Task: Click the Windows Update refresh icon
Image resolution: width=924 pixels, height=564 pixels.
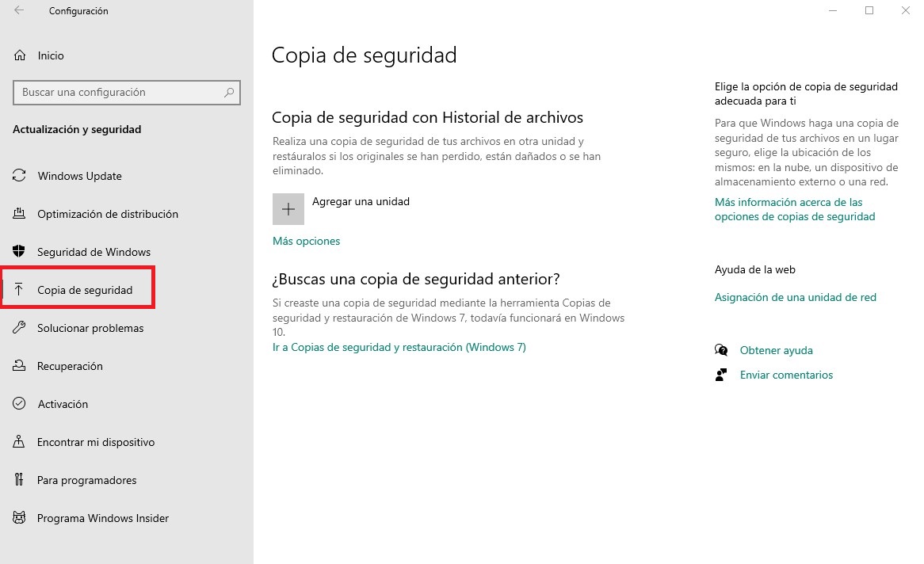Action: pyautogui.click(x=20, y=176)
